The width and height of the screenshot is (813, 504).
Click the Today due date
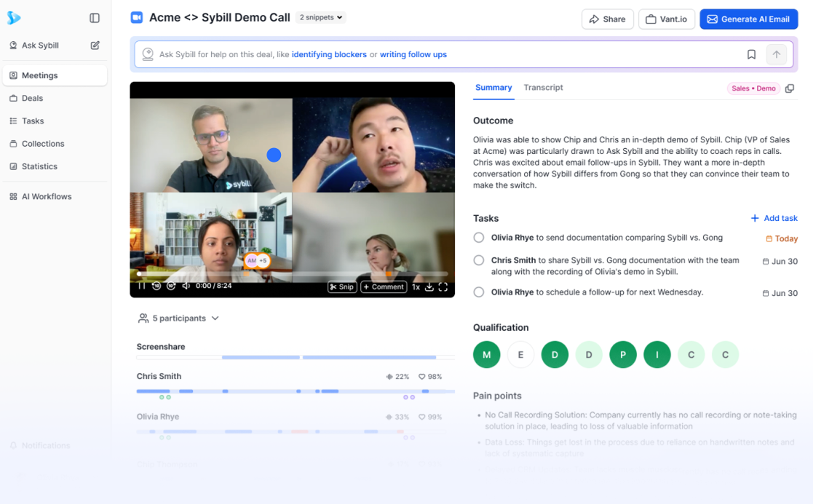tap(782, 239)
